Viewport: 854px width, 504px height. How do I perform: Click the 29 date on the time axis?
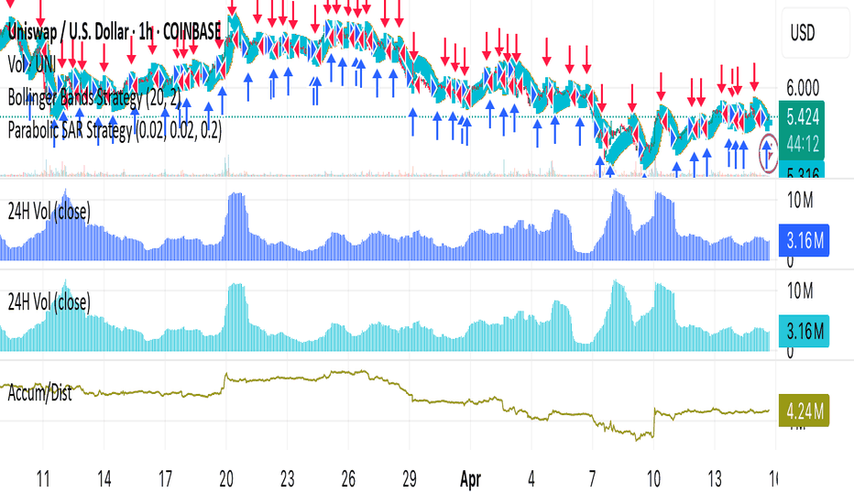[409, 479]
